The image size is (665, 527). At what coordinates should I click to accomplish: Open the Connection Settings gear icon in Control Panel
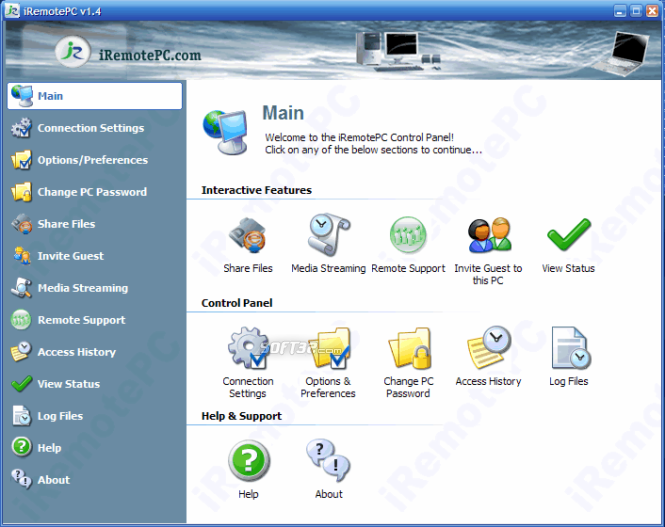[248, 348]
